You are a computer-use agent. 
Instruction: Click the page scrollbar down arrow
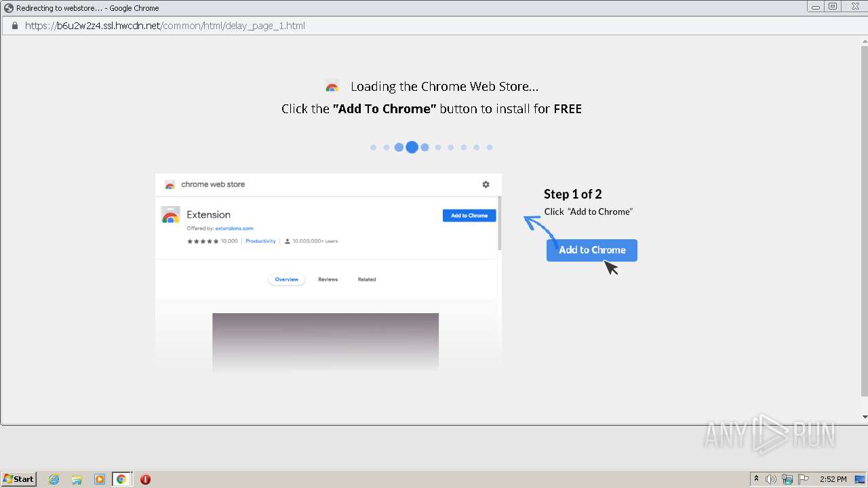pyautogui.click(x=864, y=416)
